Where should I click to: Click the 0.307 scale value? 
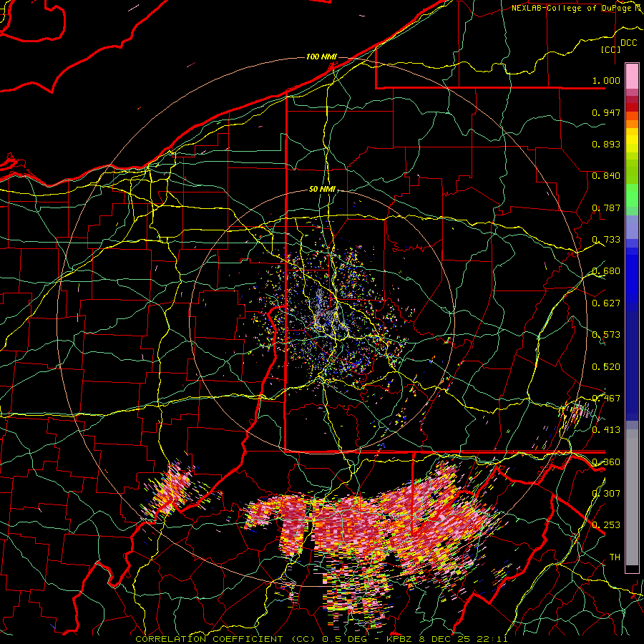(606, 493)
